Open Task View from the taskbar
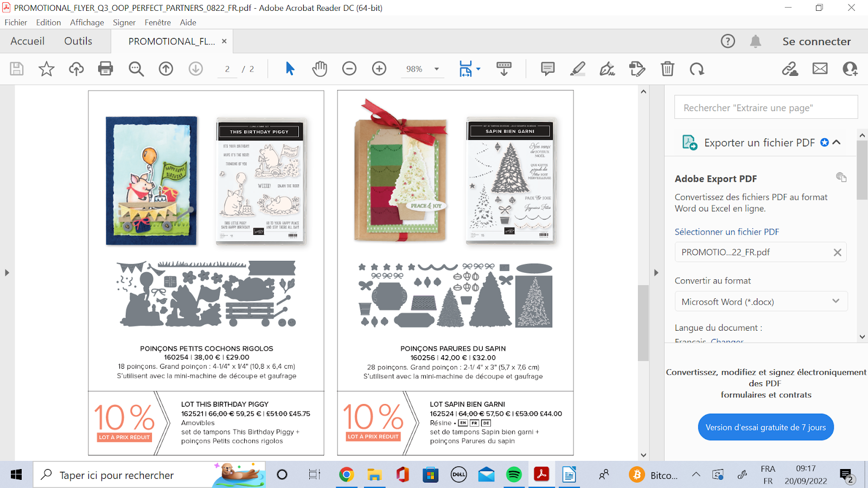Image resolution: width=868 pixels, height=488 pixels. coord(314,475)
